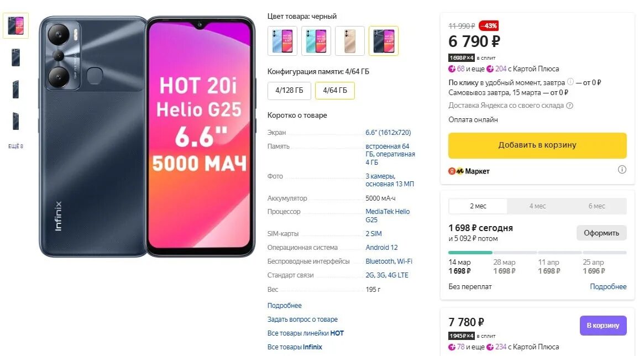Click the Оформить installment button
The image size is (644, 356).
coord(601,233)
